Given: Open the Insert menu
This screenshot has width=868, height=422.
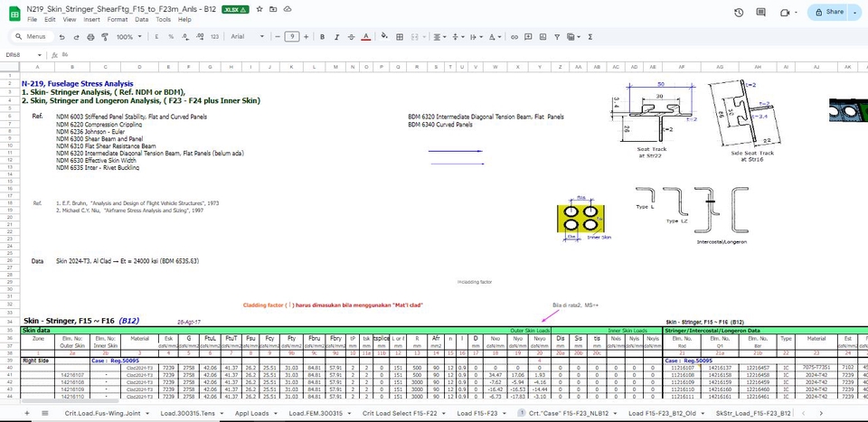Looking at the screenshot, I should point(91,19).
